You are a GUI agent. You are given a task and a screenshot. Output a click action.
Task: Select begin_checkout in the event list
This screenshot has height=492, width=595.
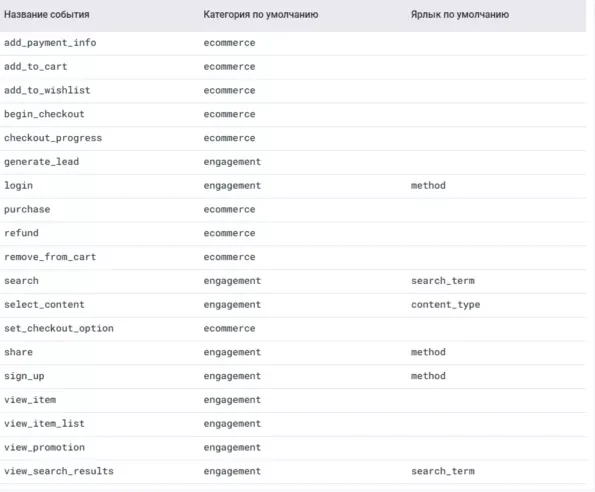point(44,114)
